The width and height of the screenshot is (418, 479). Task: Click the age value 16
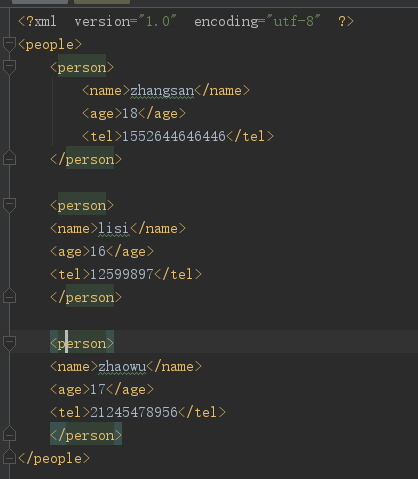[98, 251]
